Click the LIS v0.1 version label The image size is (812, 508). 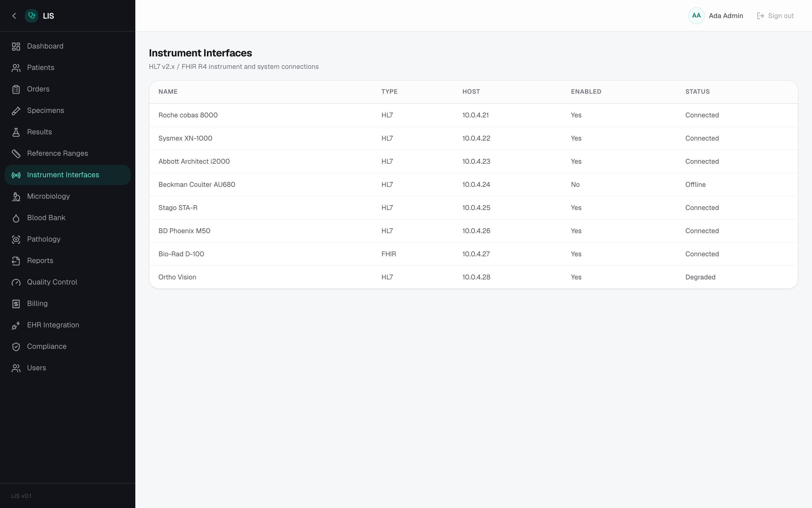21,496
